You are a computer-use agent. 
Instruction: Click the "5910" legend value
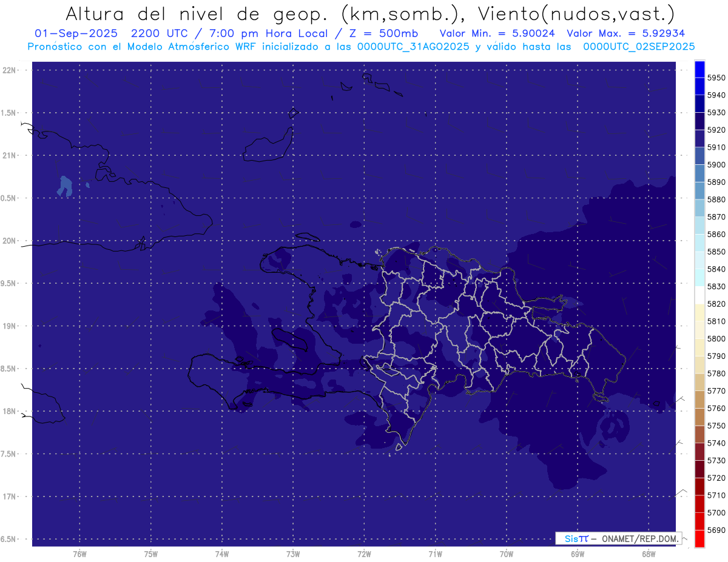716,147
